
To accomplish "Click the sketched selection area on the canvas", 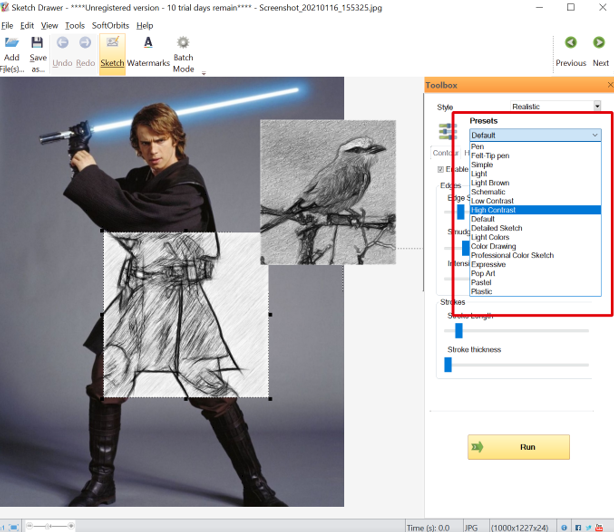I will click(186, 315).
